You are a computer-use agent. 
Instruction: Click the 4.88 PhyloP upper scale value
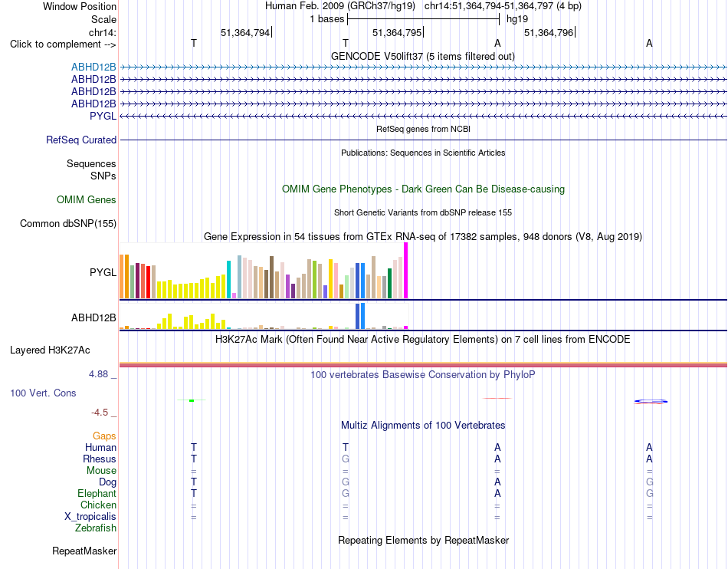point(98,374)
